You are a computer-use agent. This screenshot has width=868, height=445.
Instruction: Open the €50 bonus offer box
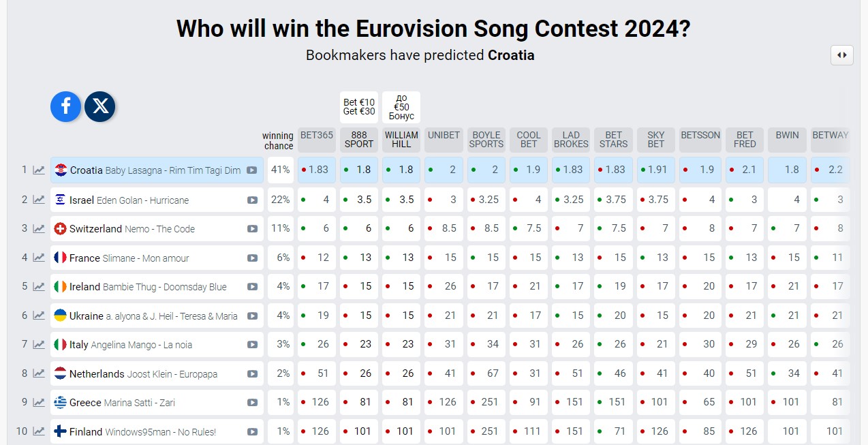(401, 107)
